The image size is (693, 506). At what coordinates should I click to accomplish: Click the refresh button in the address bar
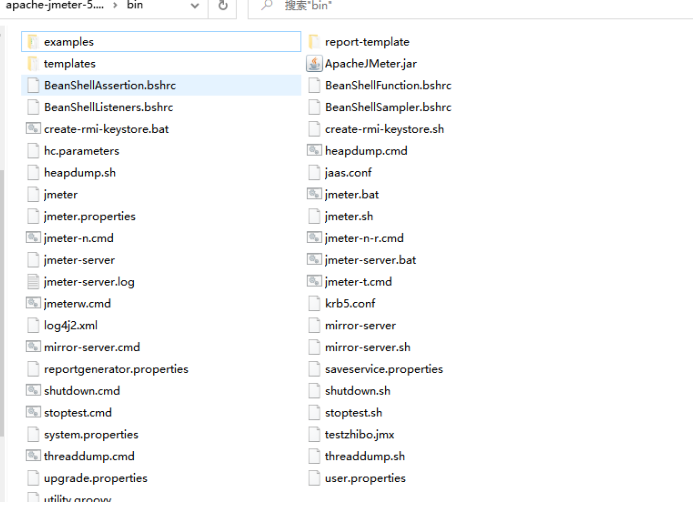coord(223,6)
